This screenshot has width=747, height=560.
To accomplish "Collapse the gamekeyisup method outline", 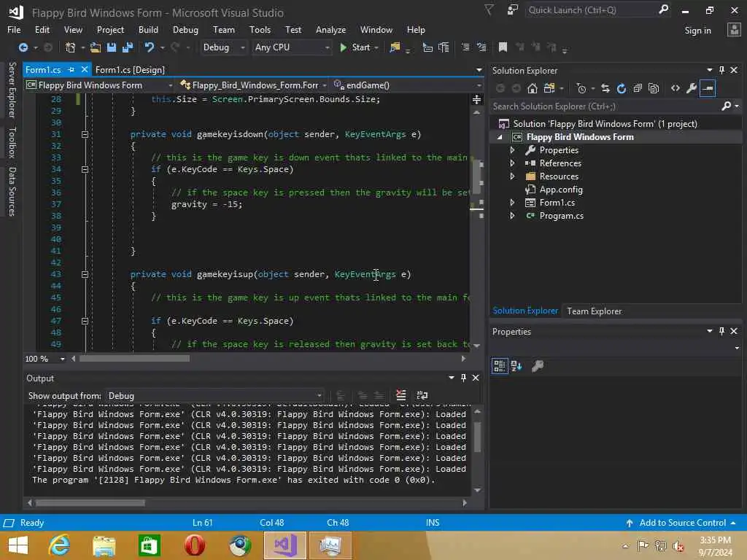I will 85,274.
